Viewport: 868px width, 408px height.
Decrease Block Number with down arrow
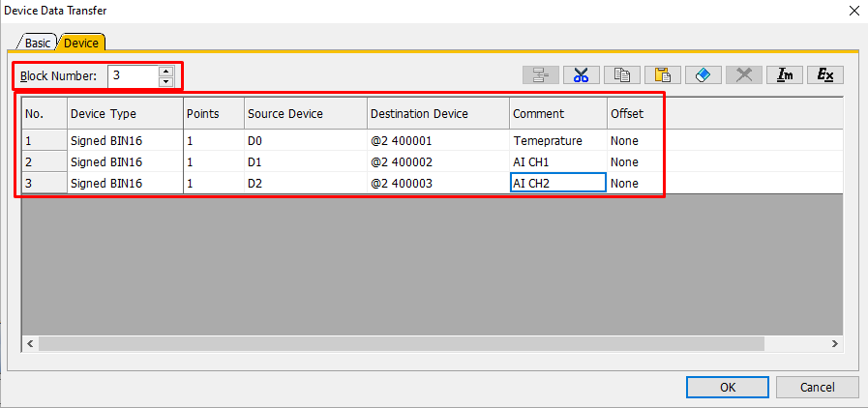165,82
